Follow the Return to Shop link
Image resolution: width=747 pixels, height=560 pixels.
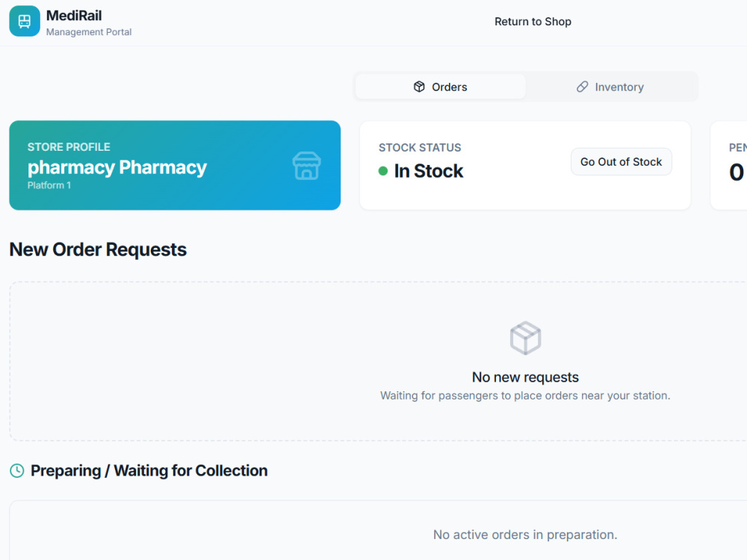pyautogui.click(x=533, y=22)
